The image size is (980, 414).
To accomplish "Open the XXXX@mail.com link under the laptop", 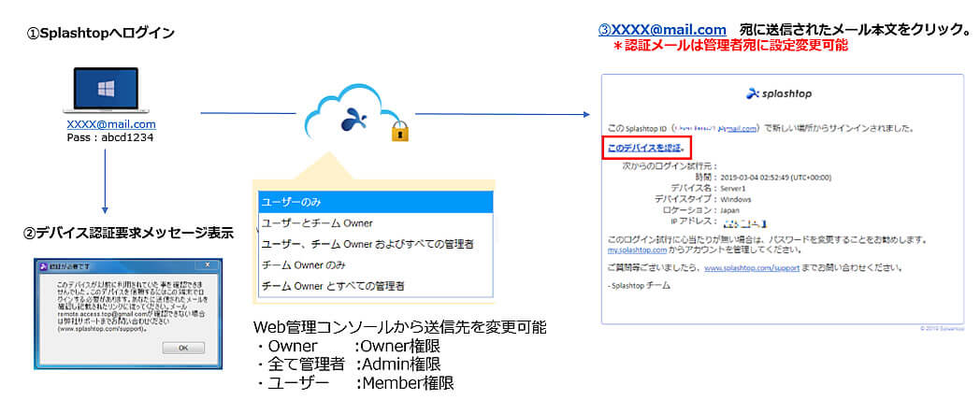I will pyautogui.click(x=111, y=124).
